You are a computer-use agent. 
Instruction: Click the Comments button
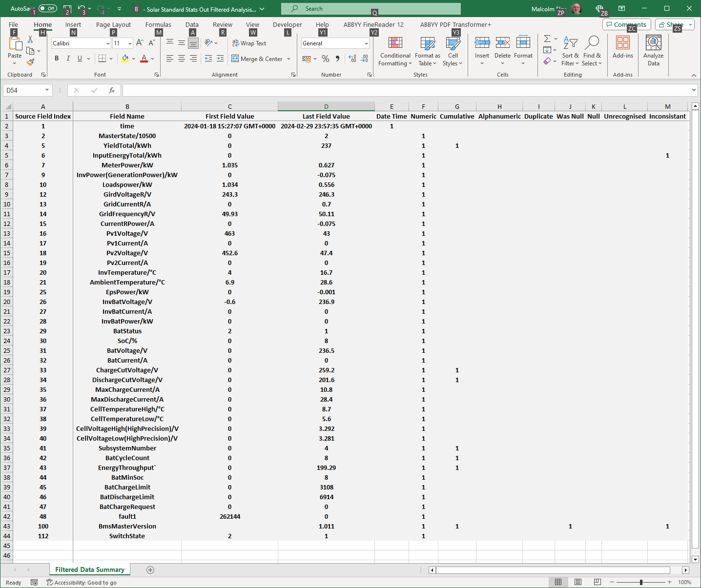coord(626,25)
